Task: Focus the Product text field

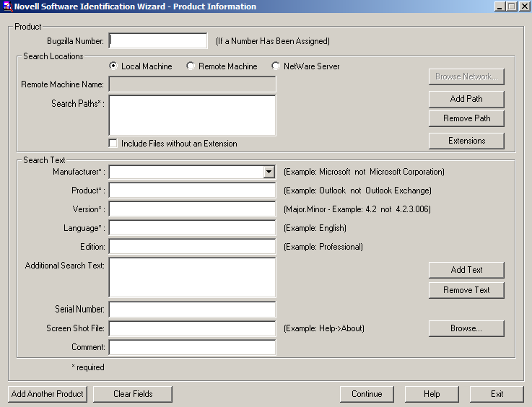Action: (x=193, y=191)
